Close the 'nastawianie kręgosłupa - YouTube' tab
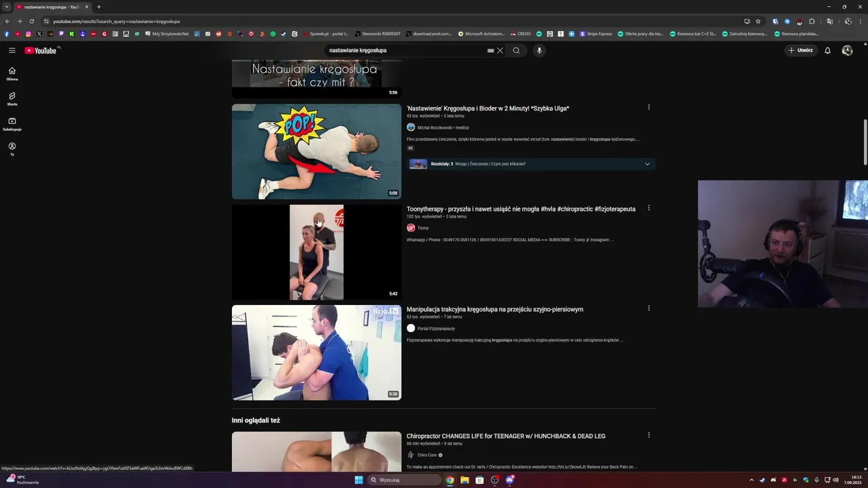Screen dimensions: 868x488 [x=87, y=7]
